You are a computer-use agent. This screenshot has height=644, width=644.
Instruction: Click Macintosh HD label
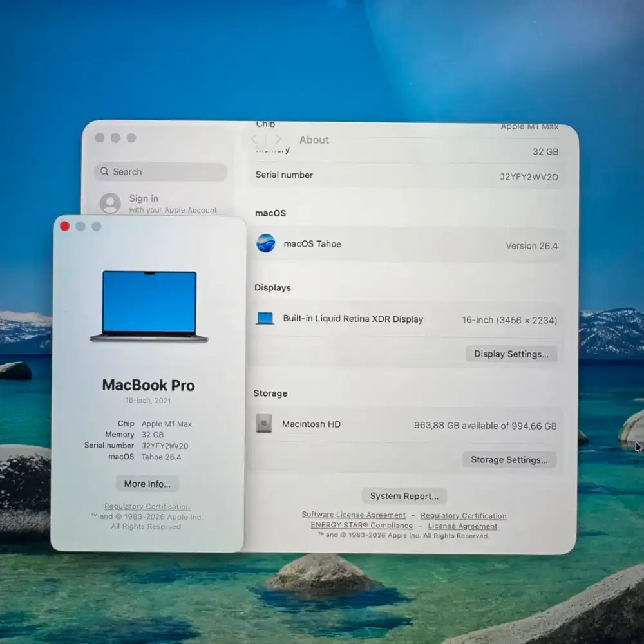tap(311, 424)
